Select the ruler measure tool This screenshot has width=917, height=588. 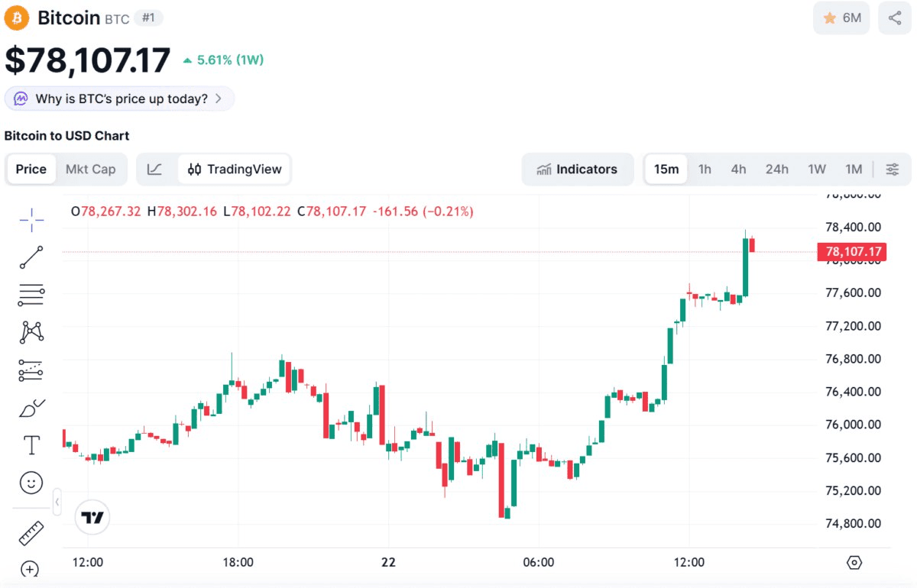click(x=31, y=533)
